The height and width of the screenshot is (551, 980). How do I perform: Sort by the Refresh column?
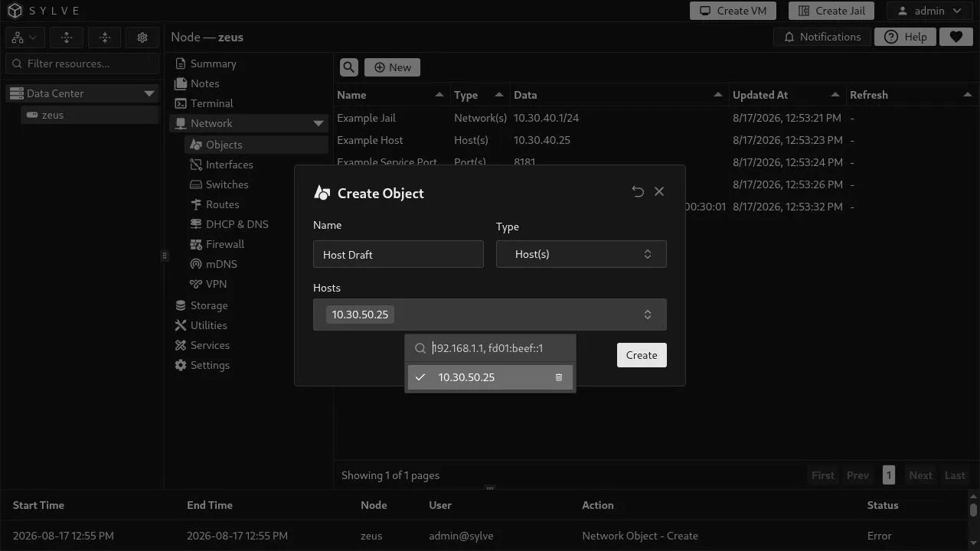click(911, 95)
